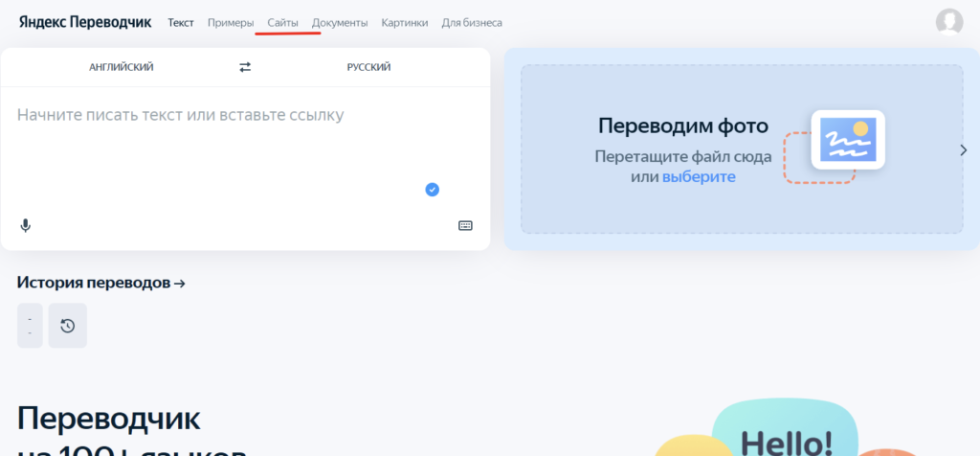Open the Для бизнеса section
Image resolution: width=980 pixels, height=456 pixels.
tap(472, 23)
